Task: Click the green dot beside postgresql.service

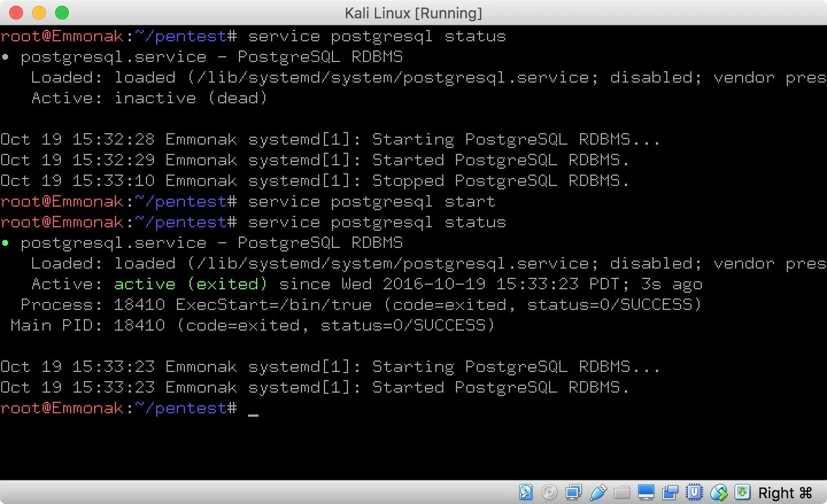Action: click(x=5, y=243)
